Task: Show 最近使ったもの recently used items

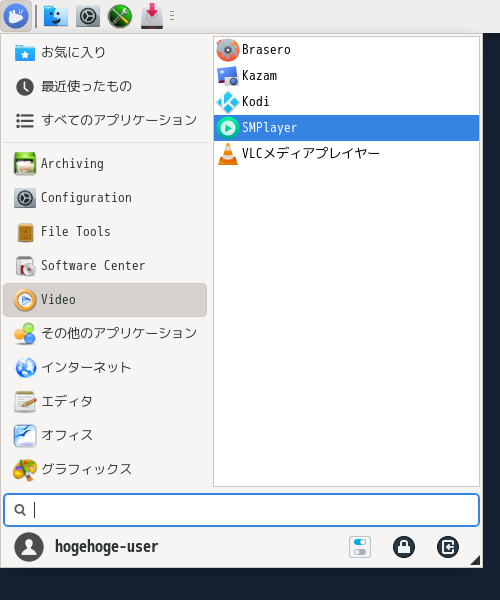Action: (x=105, y=86)
